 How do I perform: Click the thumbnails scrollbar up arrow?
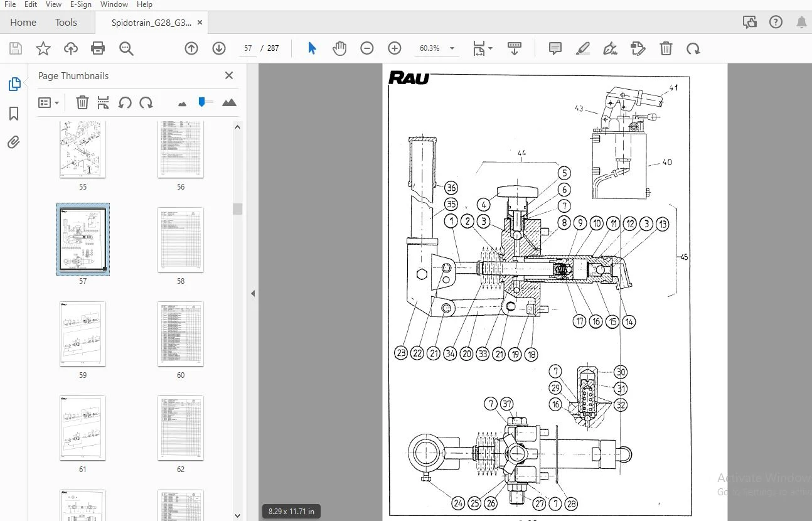pyautogui.click(x=237, y=127)
